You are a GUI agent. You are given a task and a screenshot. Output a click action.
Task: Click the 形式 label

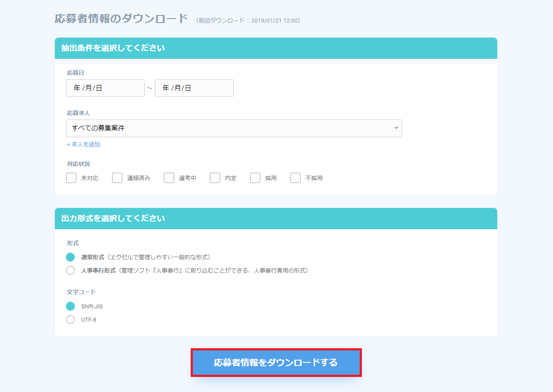[x=73, y=243]
